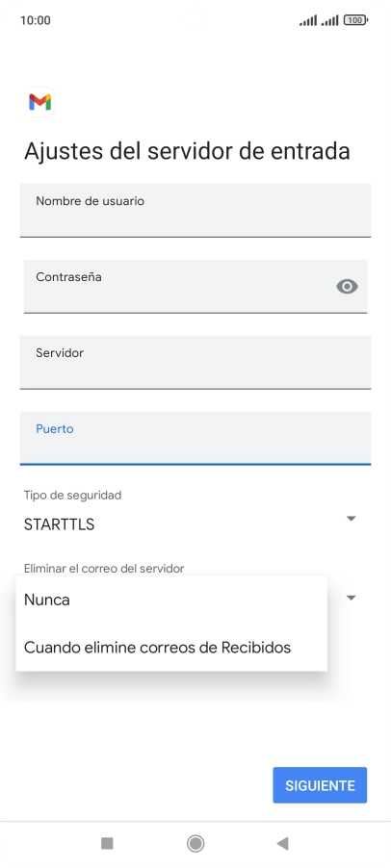Focus the Puerto field
Screen dimensions: 391x868
(195, 438)
